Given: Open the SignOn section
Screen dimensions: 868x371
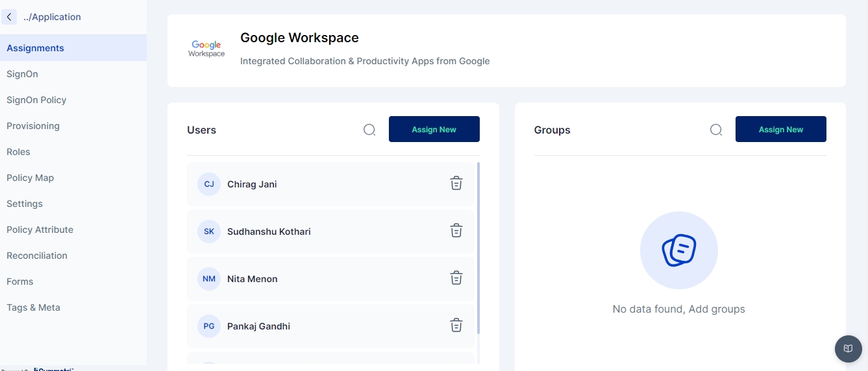Looking at the screenshot, I should (22, 74).
